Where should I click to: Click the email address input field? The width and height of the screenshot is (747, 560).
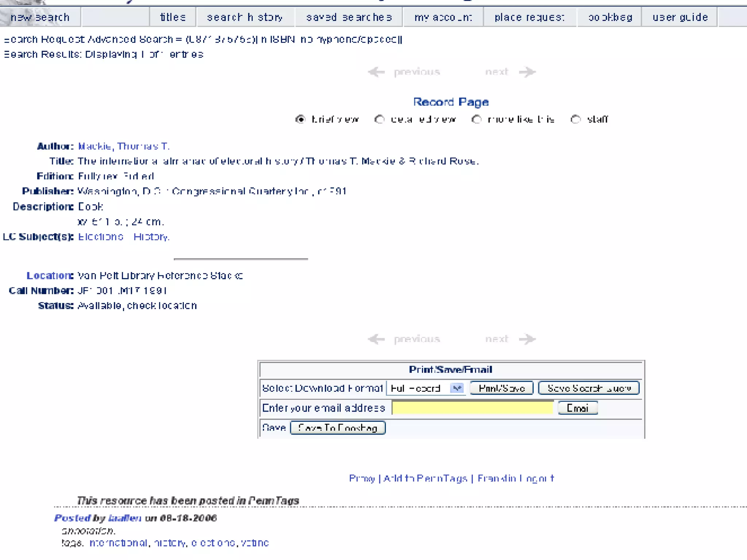(473, 408)
